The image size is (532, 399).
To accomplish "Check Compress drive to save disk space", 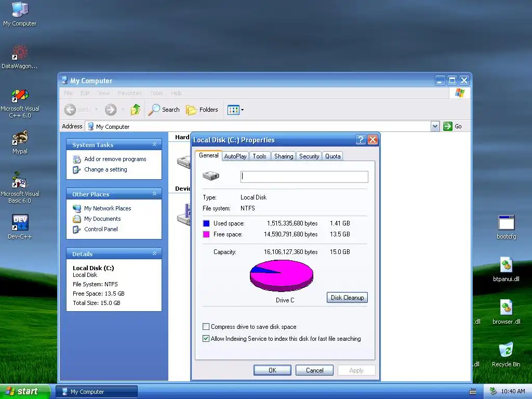I will tap(206, 326).
